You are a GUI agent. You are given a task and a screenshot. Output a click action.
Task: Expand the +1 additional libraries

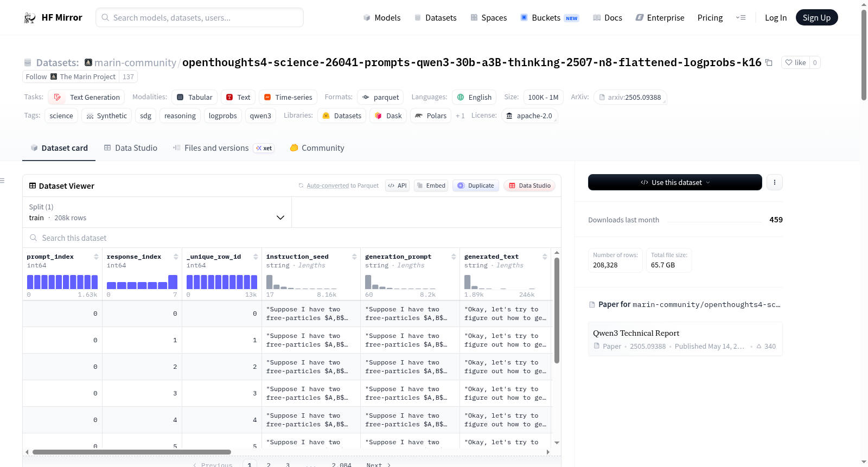(x=460, y=116)
